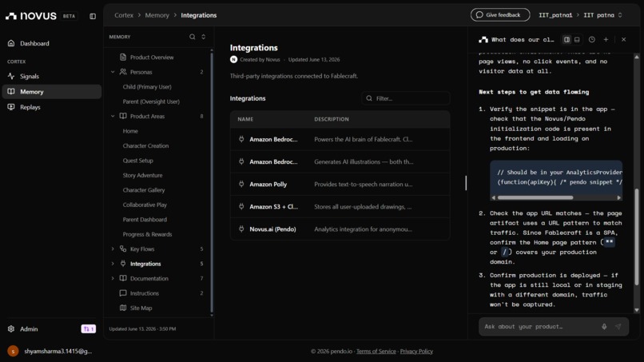Click the horizontal scrollbar in code snippet
This screenshot has height=362, width=644.
click(x=535, y=197)
